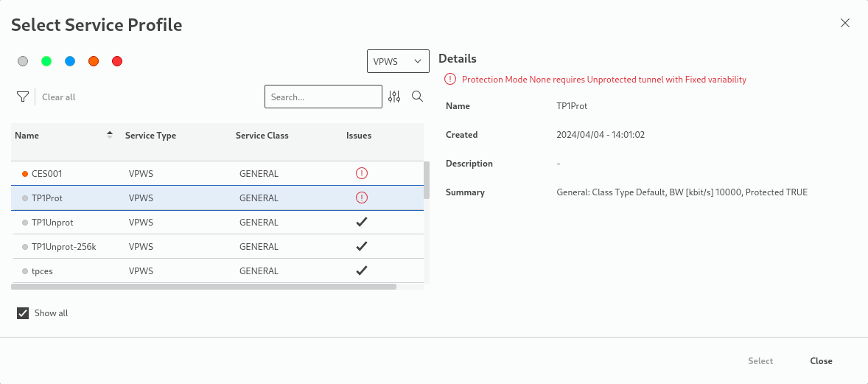
Task: Toggle the gray status color filter
Action: [x=23, y=61]
